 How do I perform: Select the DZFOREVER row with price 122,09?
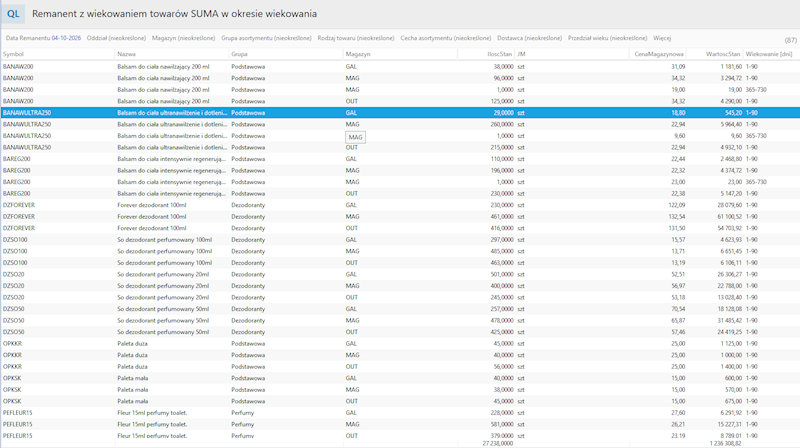[400, 205]
